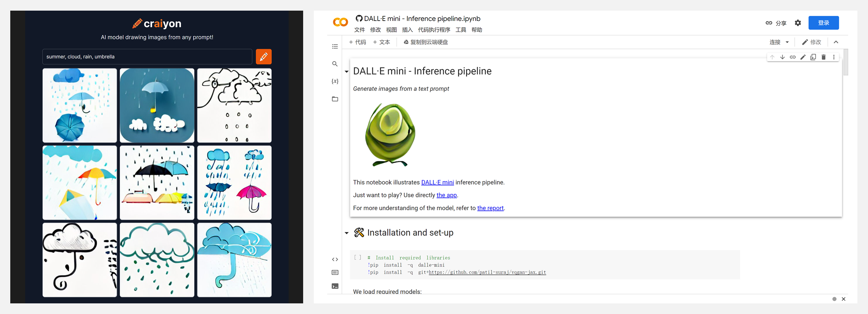Delete cell using the trash icon
Viewport: 868px width, 314px height.
[x=823, y=57]
